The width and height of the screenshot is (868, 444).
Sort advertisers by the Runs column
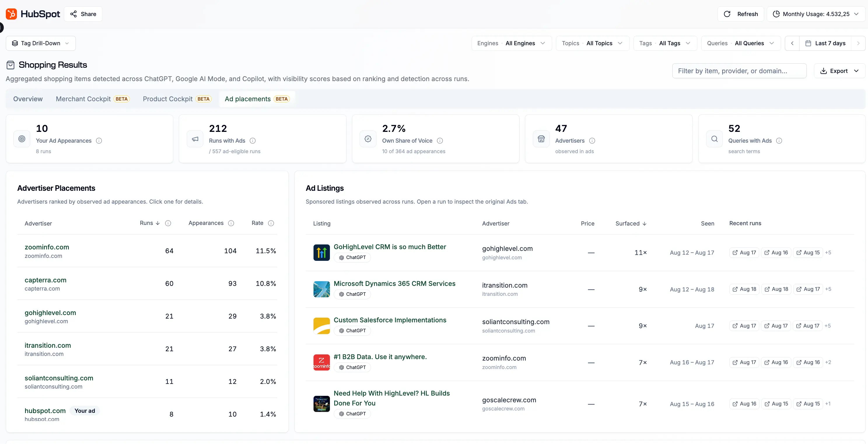point(150,223)
